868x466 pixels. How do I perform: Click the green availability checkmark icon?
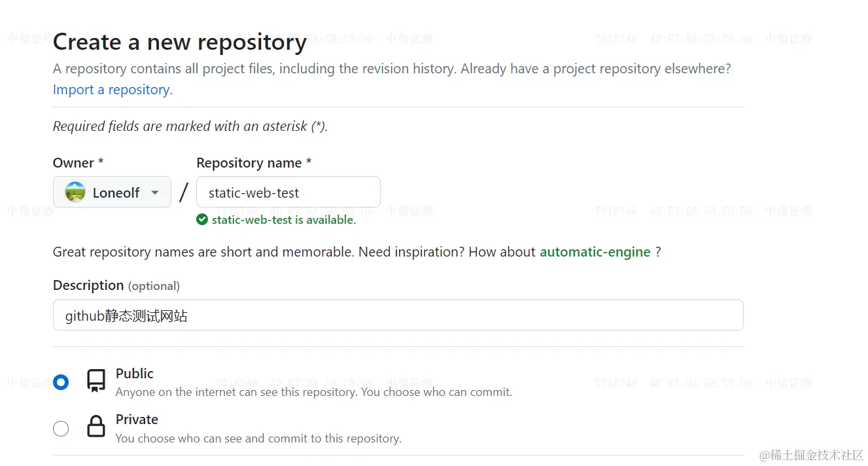tap(202, 220)
